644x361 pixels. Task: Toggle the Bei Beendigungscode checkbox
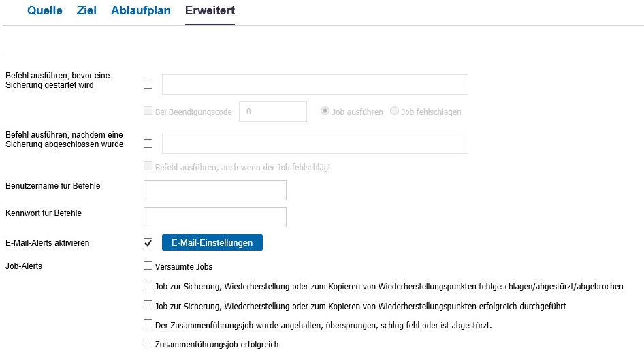[x=148, y=111]
